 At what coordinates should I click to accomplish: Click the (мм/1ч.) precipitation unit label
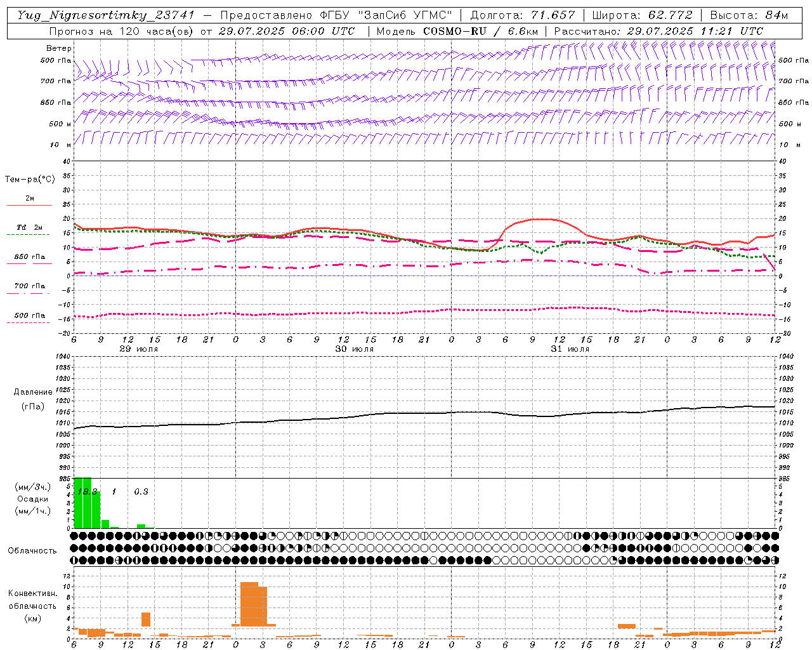(x=33, y=511)
